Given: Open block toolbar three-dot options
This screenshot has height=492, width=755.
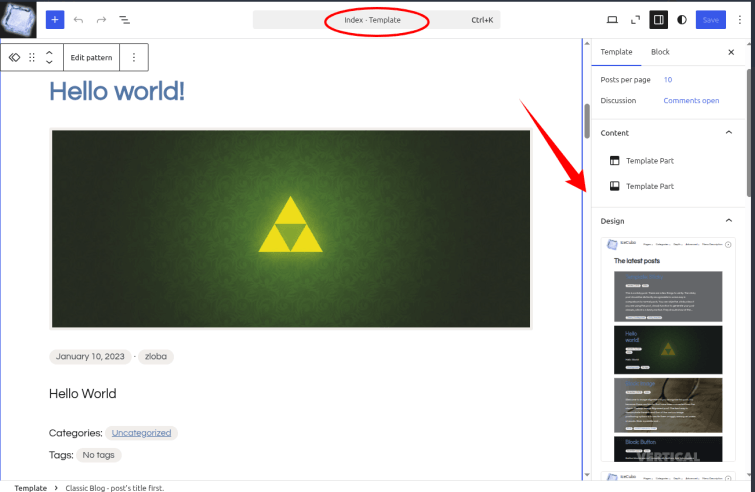Looking at the screenshot, I should pyautogui.click(x=134, y=57).
